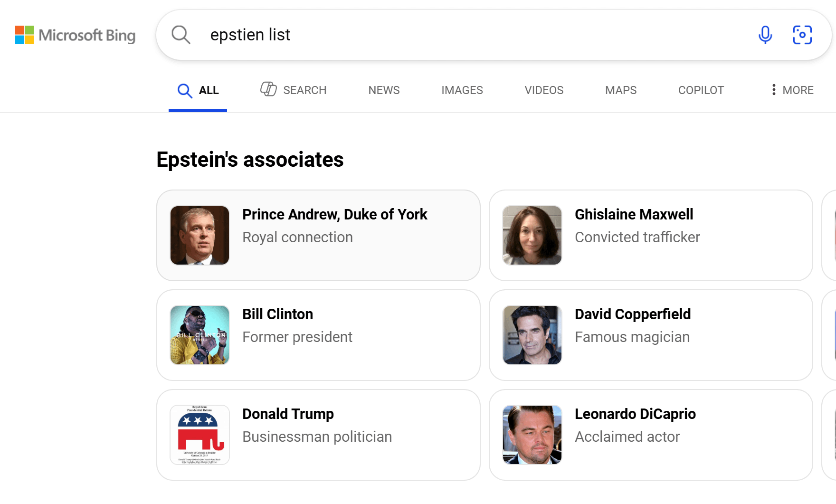This screenshot has width=836, height=504.
Task: Click the magnifier search icon in search box
Action: click(x=181, y=35)
